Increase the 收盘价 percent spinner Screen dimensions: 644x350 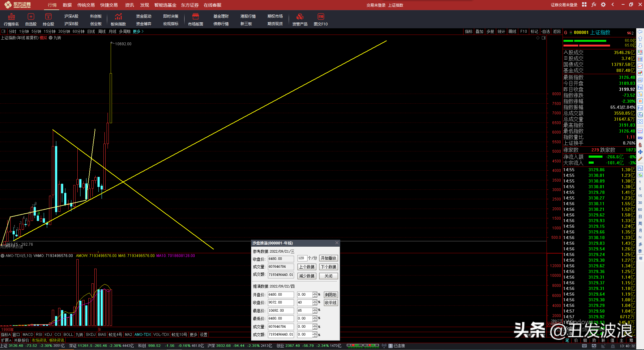315,301
